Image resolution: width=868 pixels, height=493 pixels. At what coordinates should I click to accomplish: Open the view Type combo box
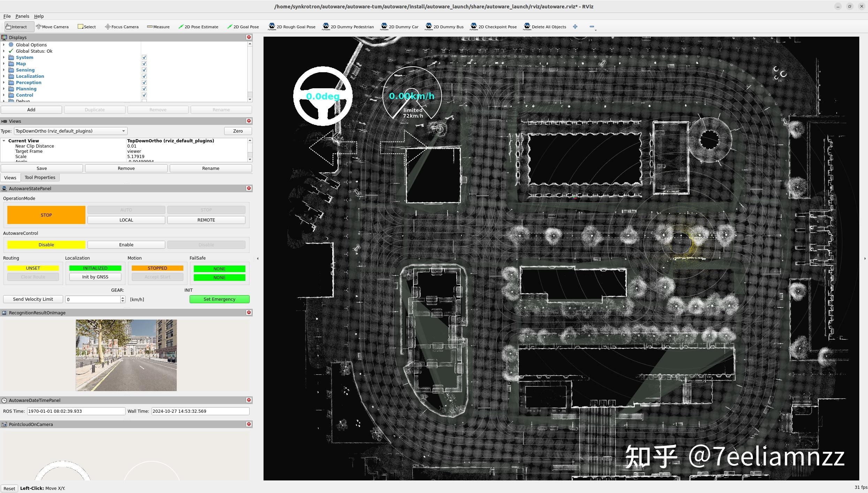click(70, 131)
